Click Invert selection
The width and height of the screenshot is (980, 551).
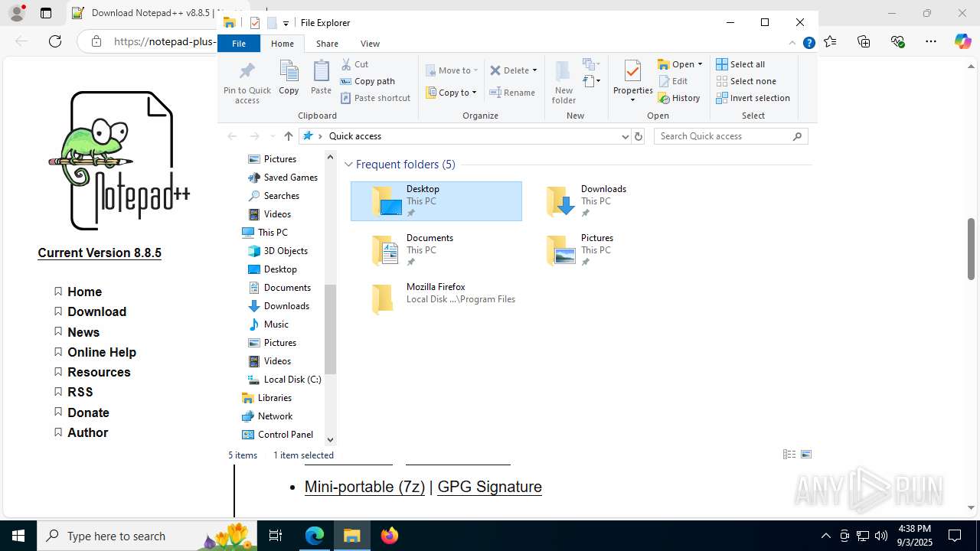tap(753, 98)
